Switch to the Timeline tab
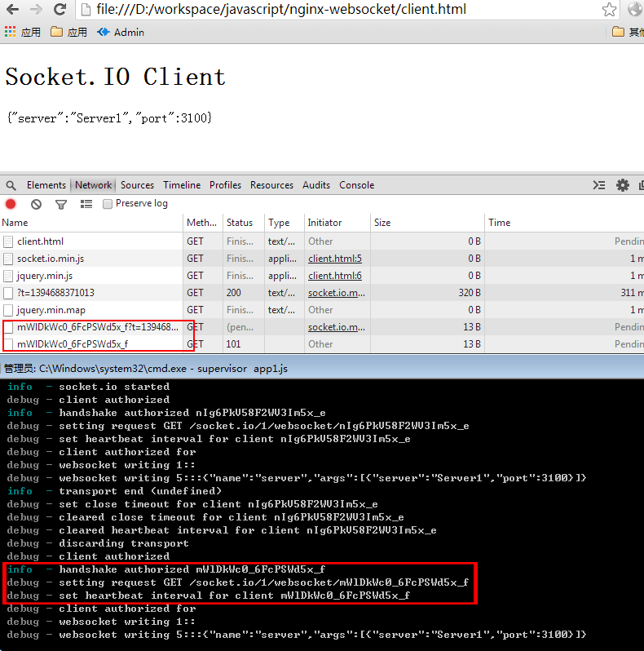 pyautogui.click(x=182, y=185)
